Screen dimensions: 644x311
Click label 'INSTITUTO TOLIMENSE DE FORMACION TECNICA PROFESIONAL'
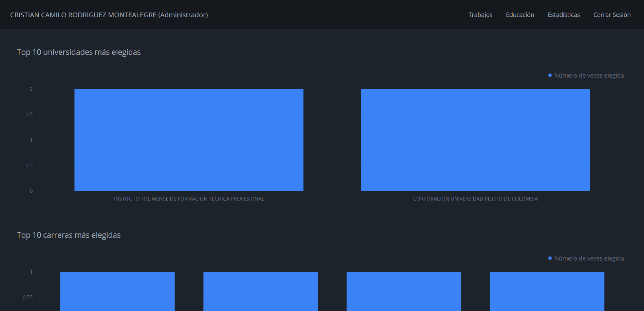[189, 199]
